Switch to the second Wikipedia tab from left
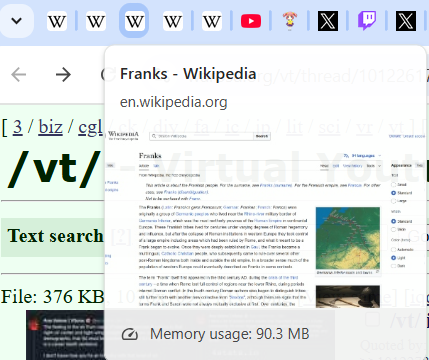 pos(96,21)
